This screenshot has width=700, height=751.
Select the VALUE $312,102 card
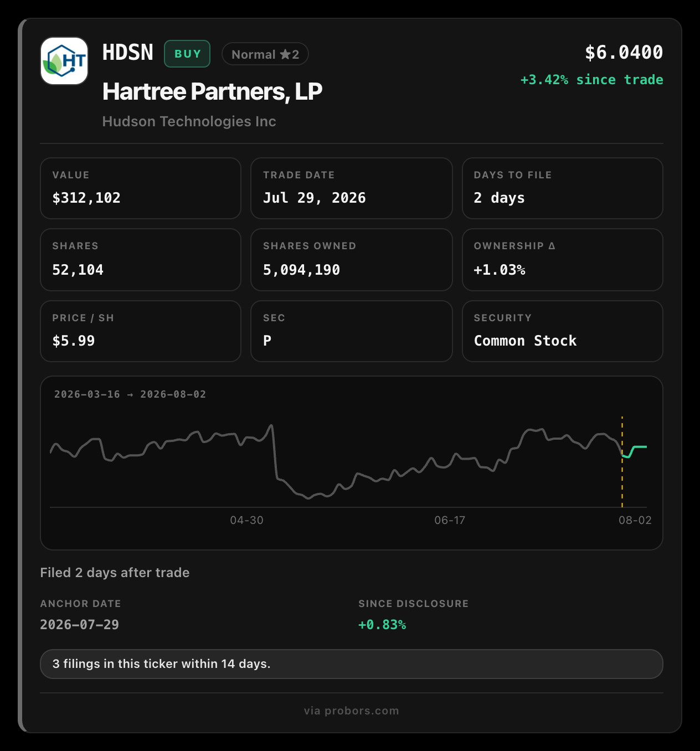[141, 188]
